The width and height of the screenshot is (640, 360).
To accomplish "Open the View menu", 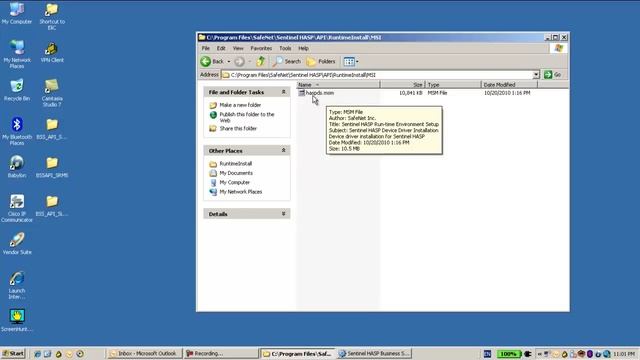I will pyautogui.click(x=238, y=48).
